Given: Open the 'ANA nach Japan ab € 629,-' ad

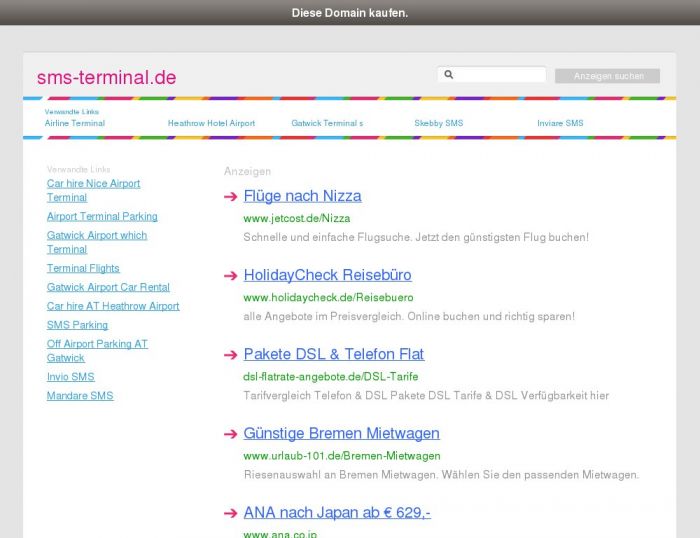Looking at the screenshot, I should tap(337, 513).
